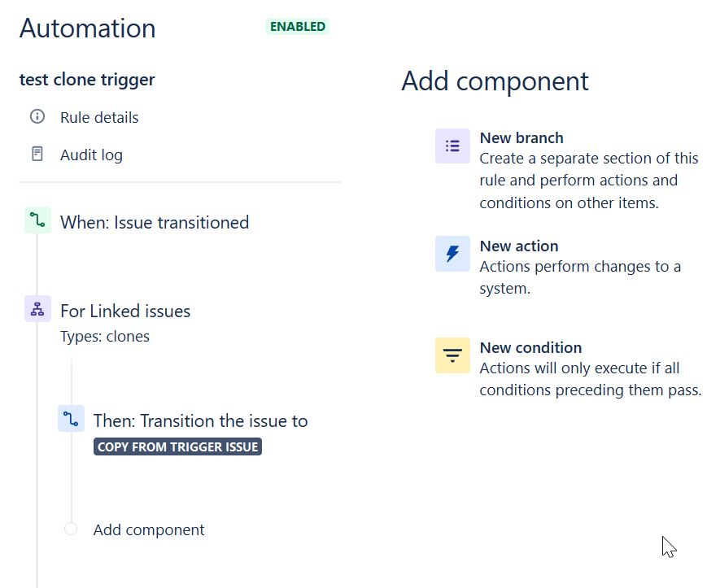The image size is (720, 588).
Task: Select the New branch component
Action: 521,137
